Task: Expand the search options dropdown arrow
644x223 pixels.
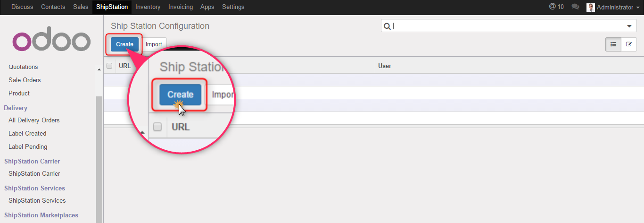Action: (629, 26)
